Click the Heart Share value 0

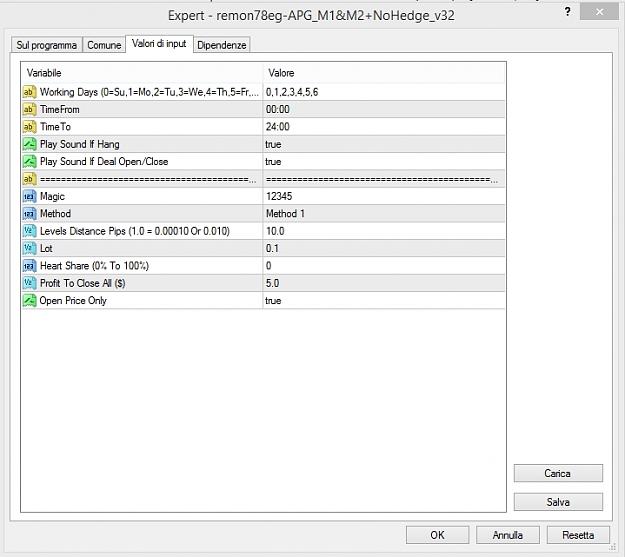click(269, 266)
